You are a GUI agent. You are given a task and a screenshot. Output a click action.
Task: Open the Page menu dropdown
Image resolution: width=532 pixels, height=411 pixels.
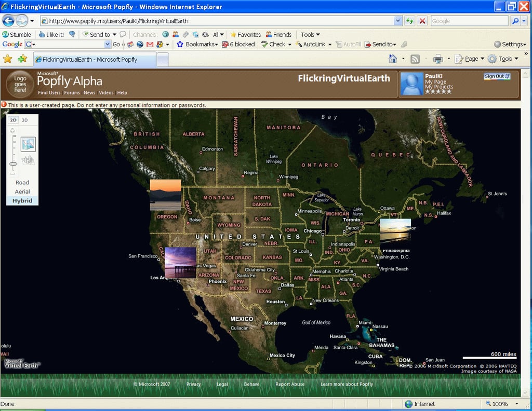(x=470, y=59)
